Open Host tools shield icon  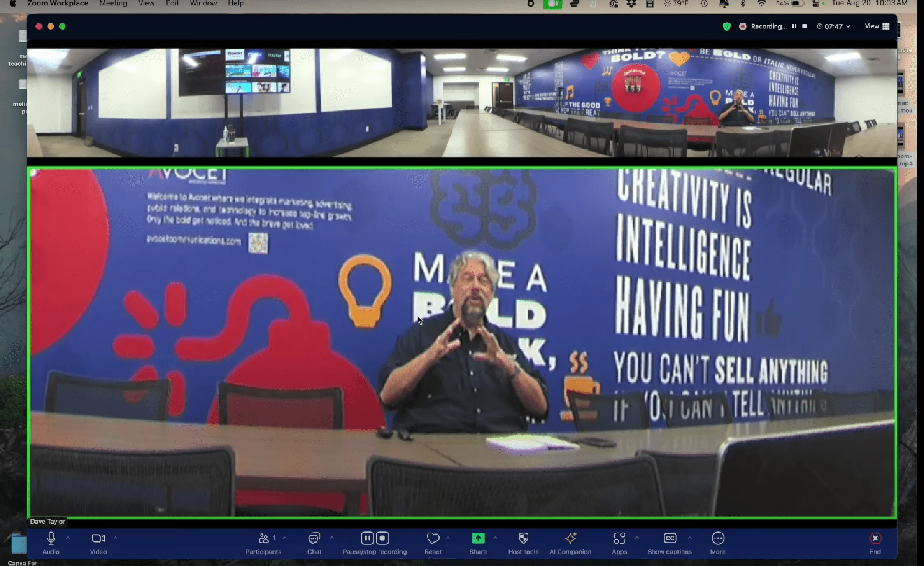point(523,538)
